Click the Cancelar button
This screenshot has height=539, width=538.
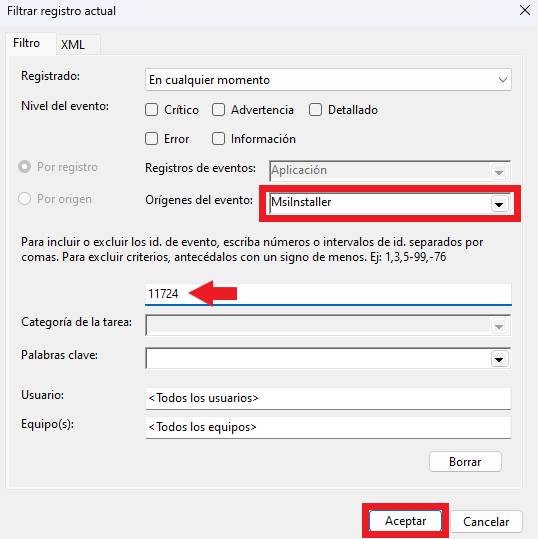486,521
